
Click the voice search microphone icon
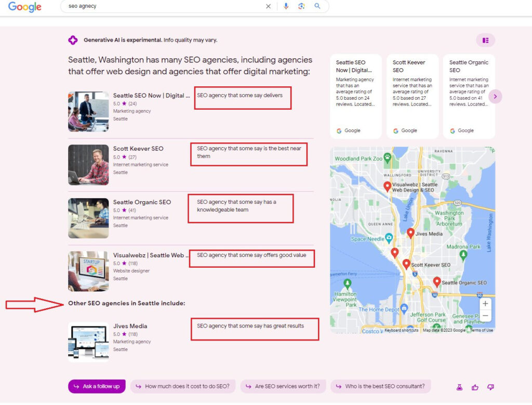coord(286,6)
